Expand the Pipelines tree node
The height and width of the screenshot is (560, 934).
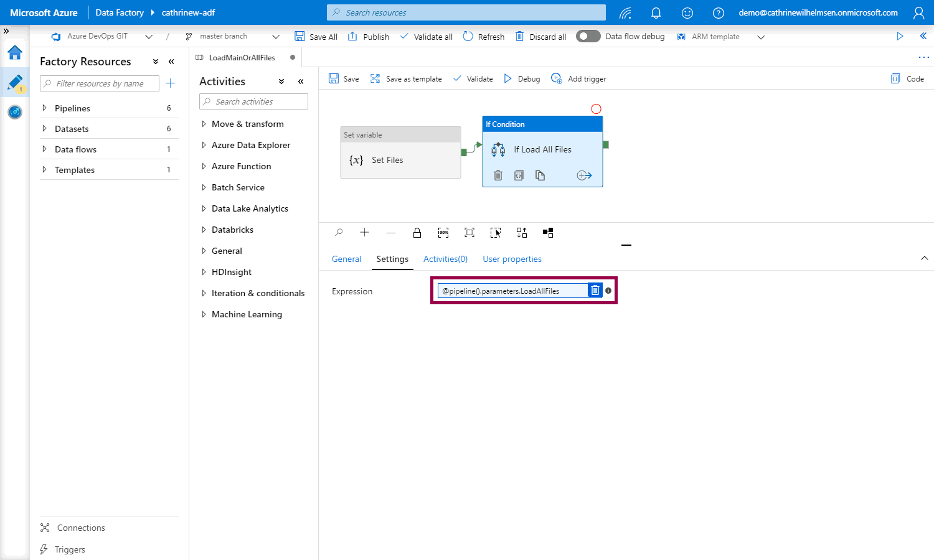click(x=44, y=108)
